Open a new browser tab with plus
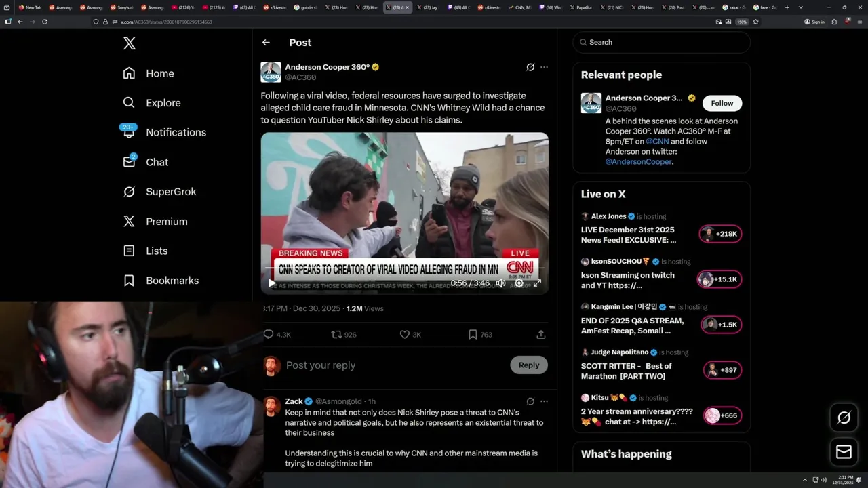868x488 pixels. 787,7
